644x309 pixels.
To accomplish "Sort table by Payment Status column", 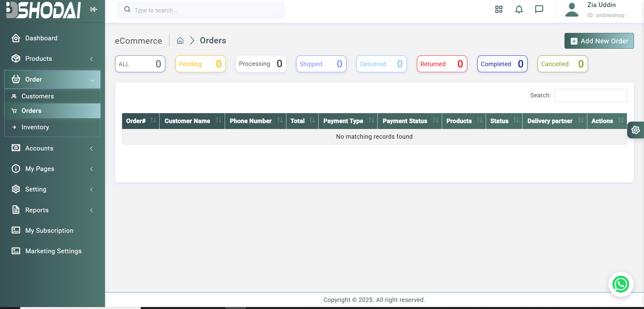I will [x=410, y=121].
